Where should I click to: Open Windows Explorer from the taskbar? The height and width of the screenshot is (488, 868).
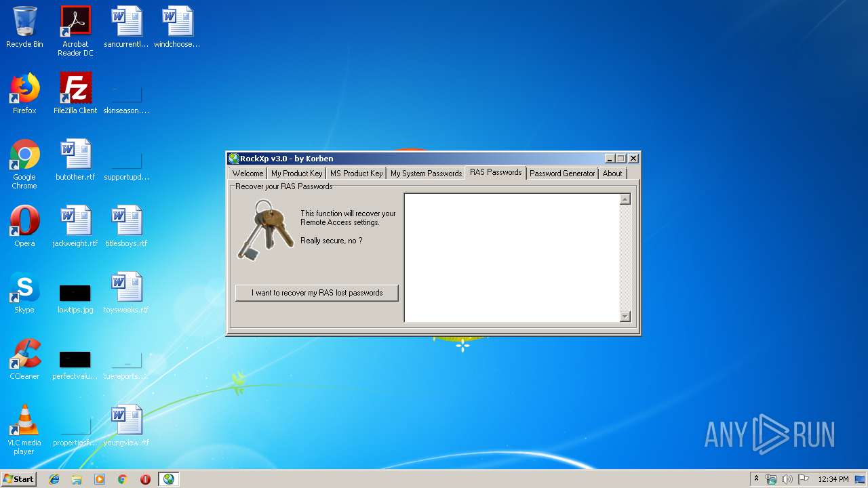pos(77,479)
